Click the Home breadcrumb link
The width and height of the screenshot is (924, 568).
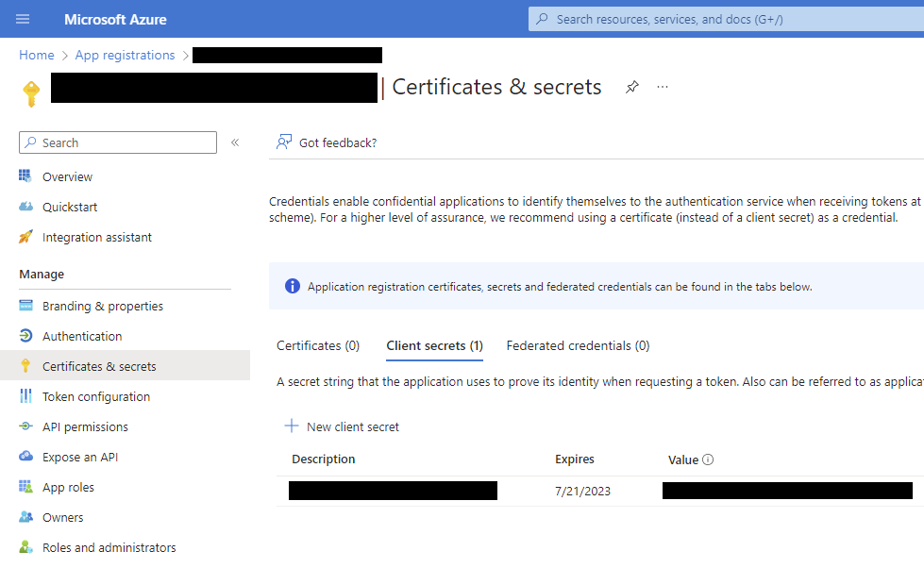[x=37, y=55]
